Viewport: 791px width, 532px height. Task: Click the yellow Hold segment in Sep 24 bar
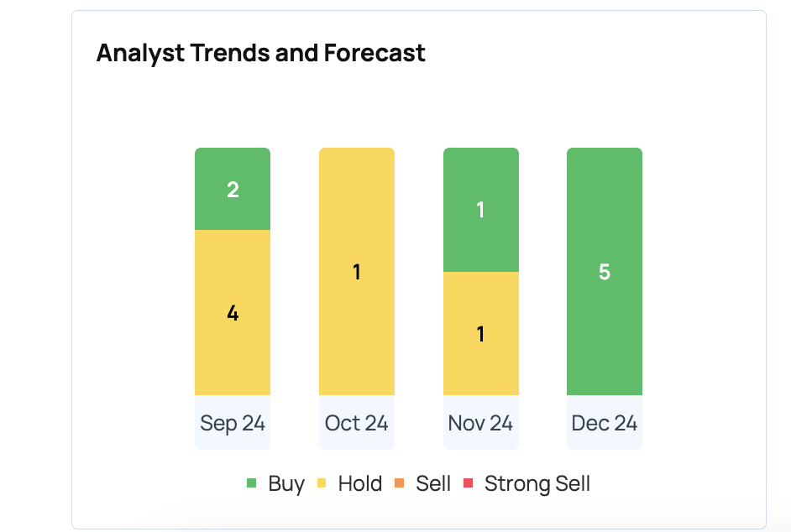tap(233, 313)
